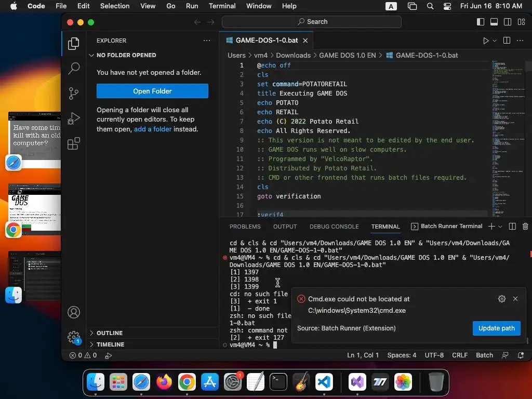Switch to the Output tab
Viewport: 532px width, 399px height.
[285, 227]
